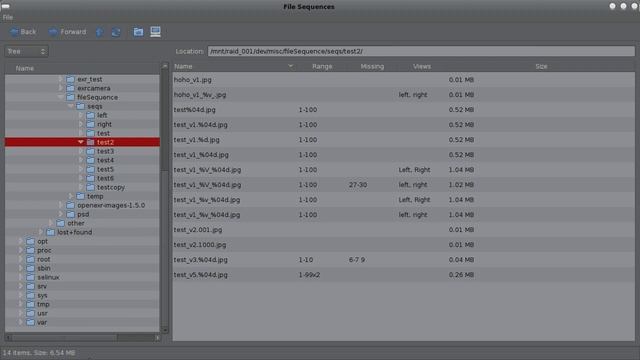
Task: Select the sys folder icon
Action: tap(31, 295)
